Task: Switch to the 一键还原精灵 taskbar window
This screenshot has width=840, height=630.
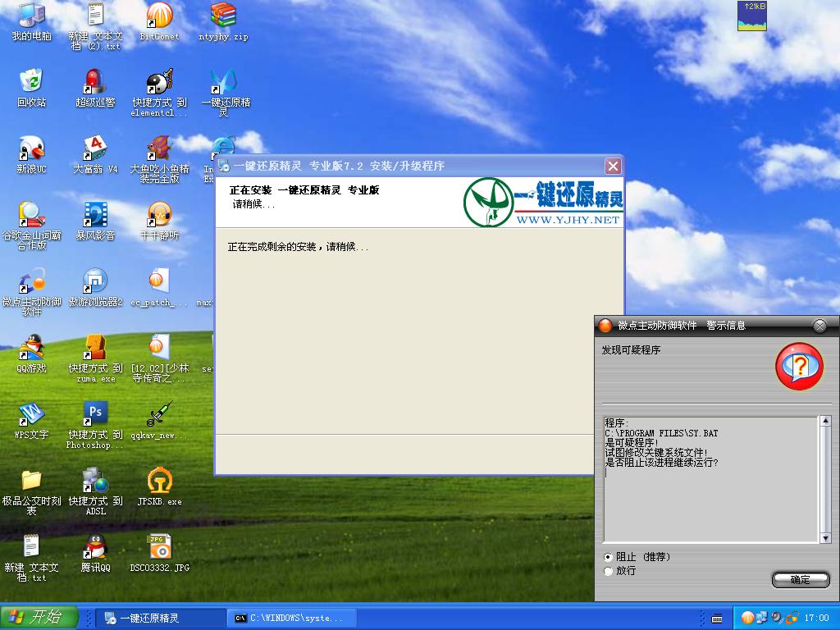Action: coord(160,618)
